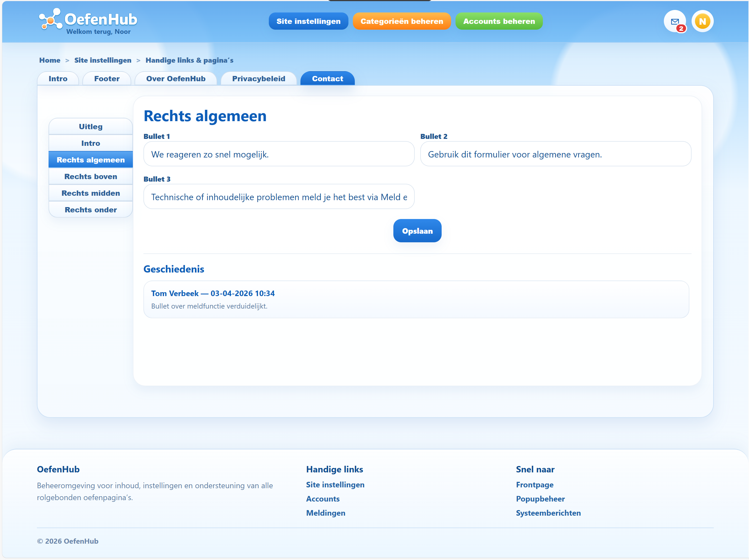Select Rechts onder side menu item
Image resolution: width=749 pixels, height=560 pixels.
click(91, 210)
